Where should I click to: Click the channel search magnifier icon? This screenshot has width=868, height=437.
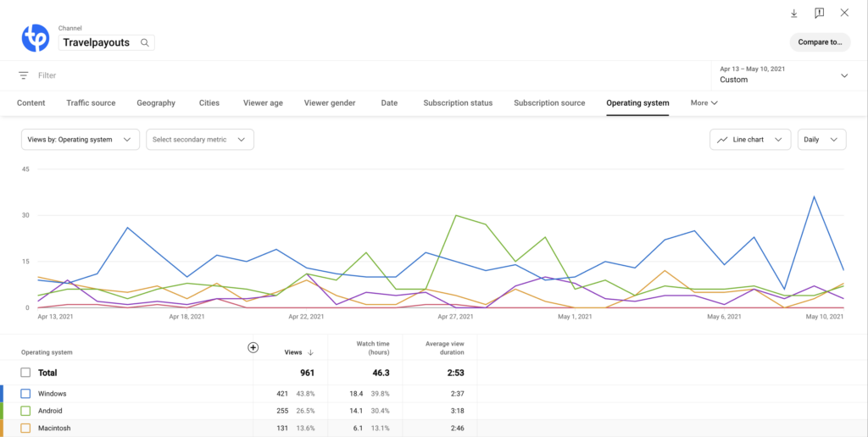(145, 42)
